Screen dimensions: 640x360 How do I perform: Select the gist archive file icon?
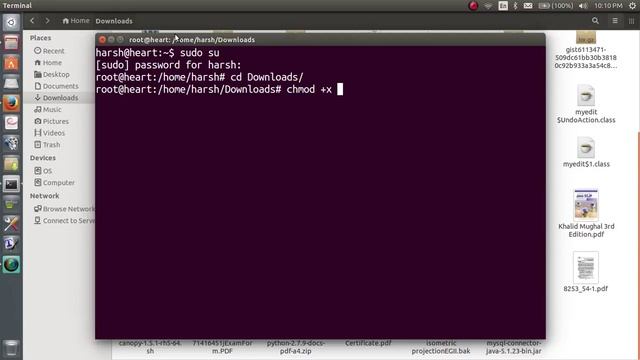tap(586, 38)
